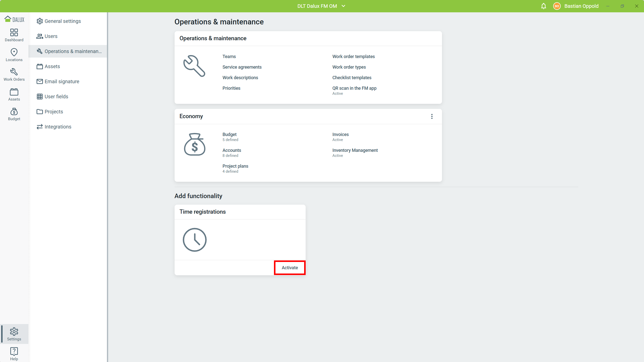Open notifications bell icon
Screen dimensions: 644x362
pos(543,6)
